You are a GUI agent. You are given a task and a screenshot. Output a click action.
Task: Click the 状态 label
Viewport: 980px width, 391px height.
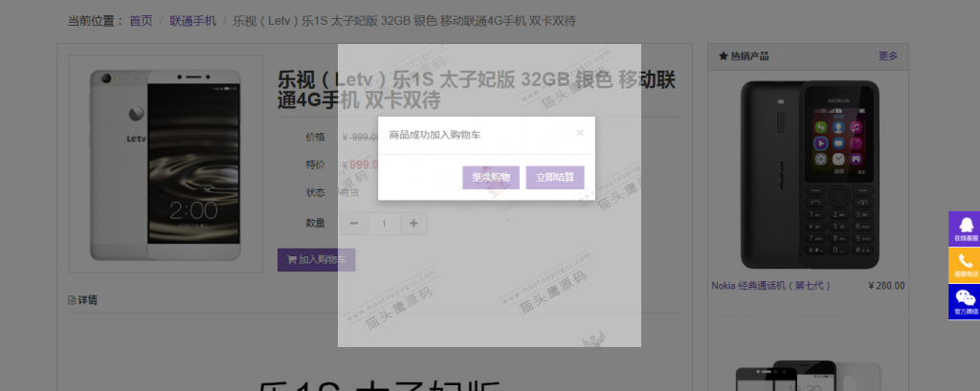click(315, 193)
